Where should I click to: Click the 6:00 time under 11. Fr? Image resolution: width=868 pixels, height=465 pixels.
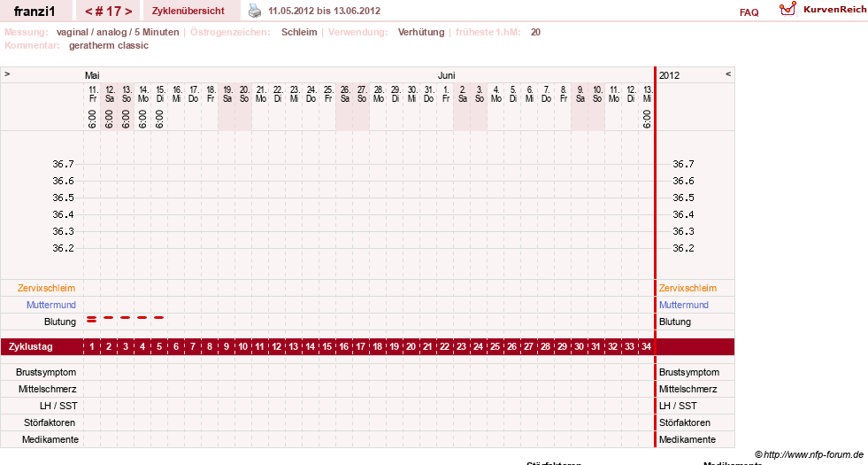click(92, 120)
